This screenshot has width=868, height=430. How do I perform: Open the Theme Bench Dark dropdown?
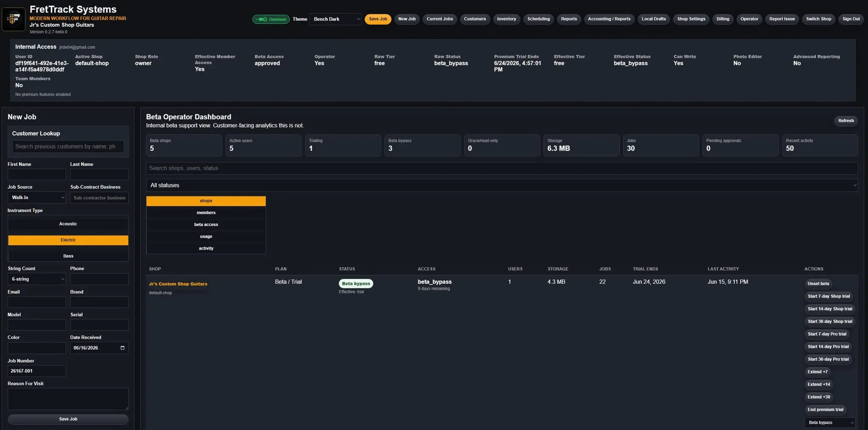click(335, 19)
